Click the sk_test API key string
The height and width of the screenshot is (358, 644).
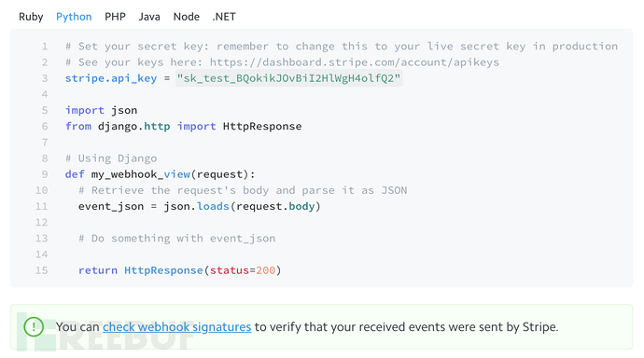pos(288,78)
